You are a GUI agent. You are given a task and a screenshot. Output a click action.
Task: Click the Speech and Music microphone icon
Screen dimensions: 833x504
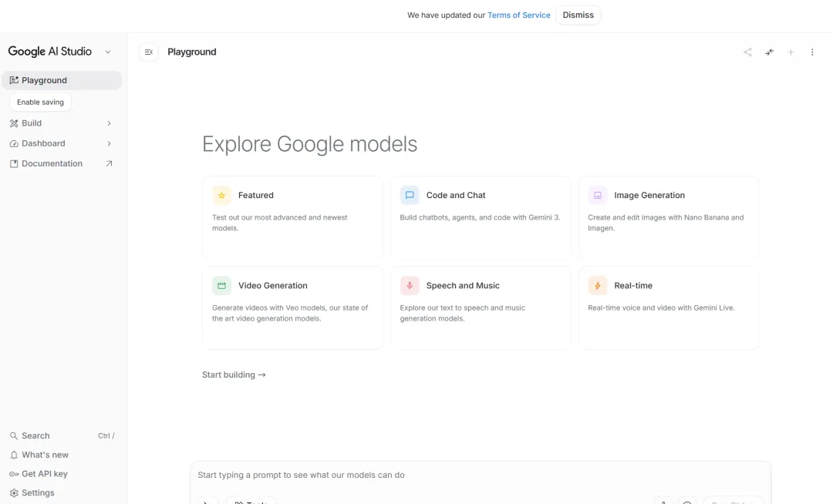coord(410,286)
